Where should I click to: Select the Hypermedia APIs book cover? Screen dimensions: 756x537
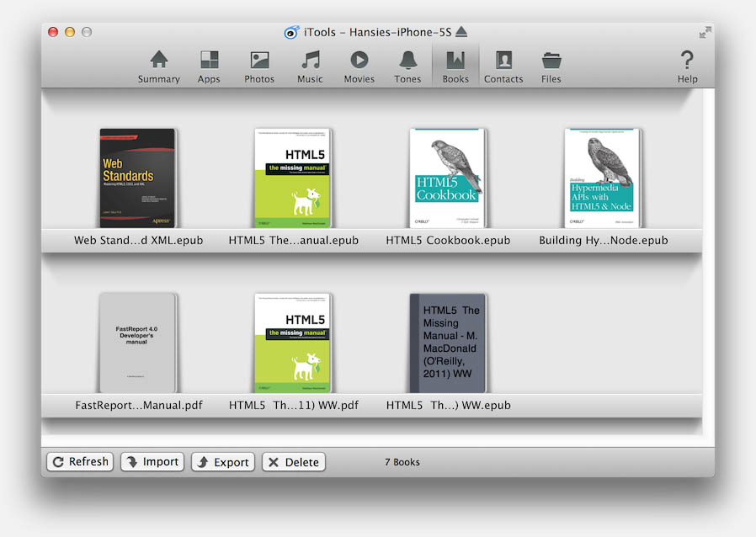coord(602,178)
